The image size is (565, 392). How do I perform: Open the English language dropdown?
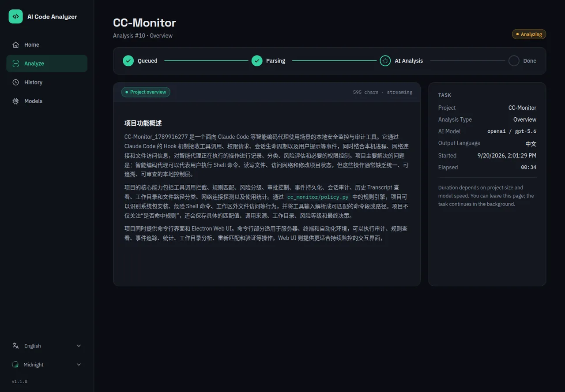[47, 346]
